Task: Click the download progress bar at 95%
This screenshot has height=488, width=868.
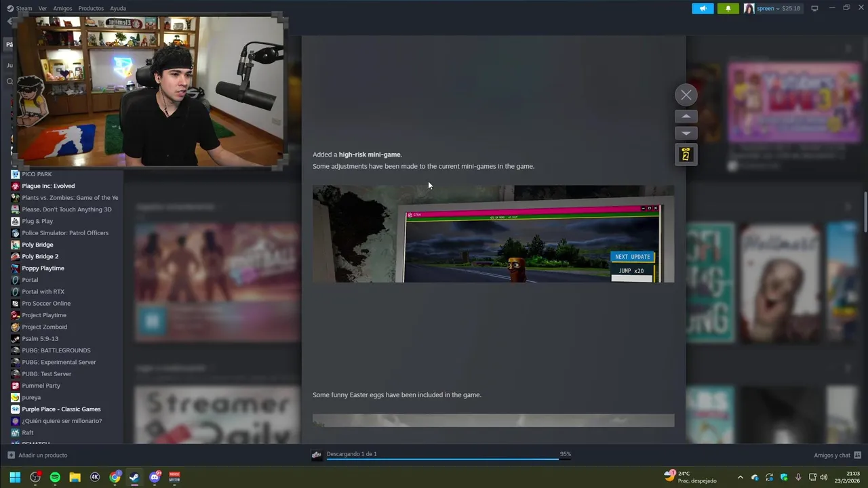Action: (x=448, y=460)
